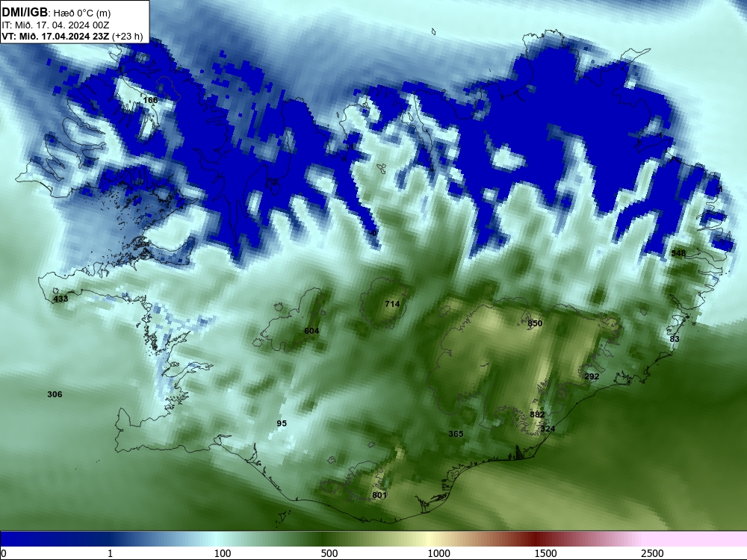The image size is (747, 560).
Task: Click the 1000 label of the colour scale
Action: point(438,553)
